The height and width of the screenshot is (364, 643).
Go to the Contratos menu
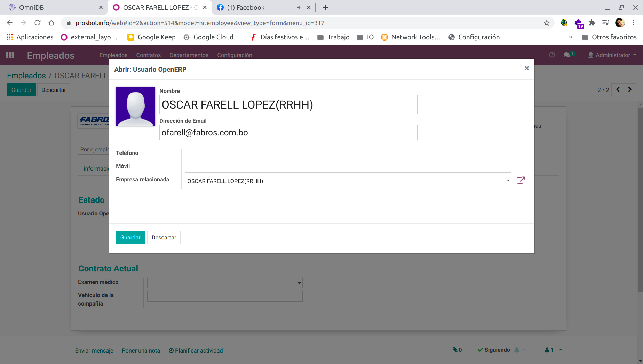pos(148,55)
